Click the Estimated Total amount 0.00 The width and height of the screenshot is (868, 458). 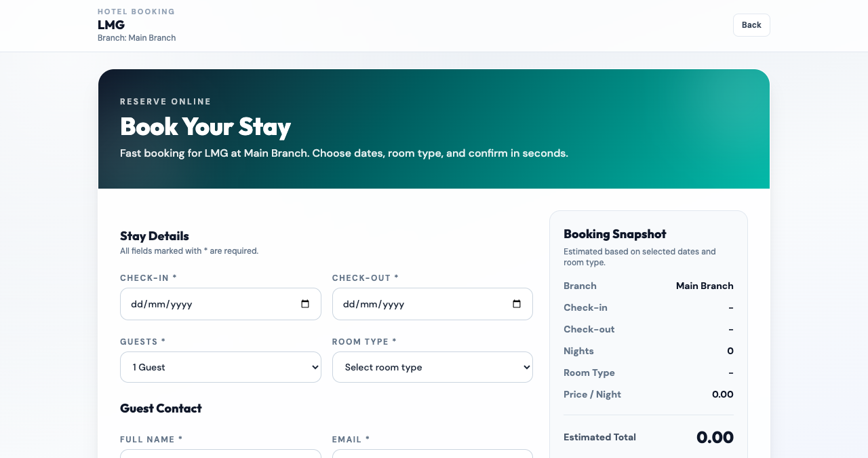coord(715,438)
